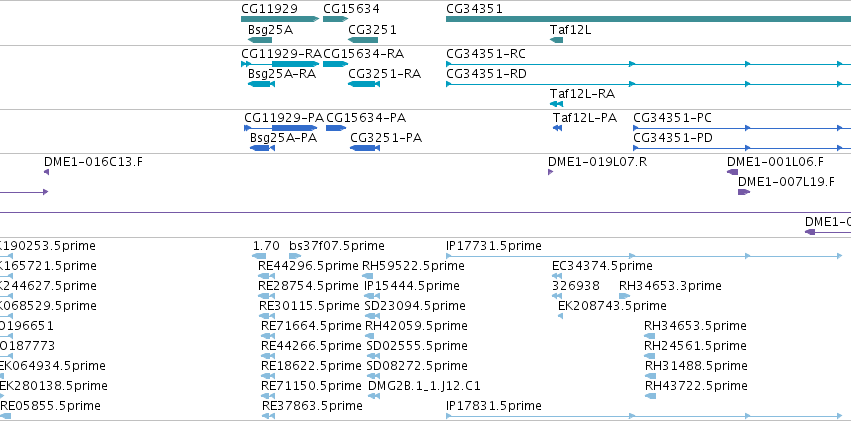Click the DME1-007L19.F label
Image resolution: width=851 pixels, height=421 pixels.
pos(786,182)
